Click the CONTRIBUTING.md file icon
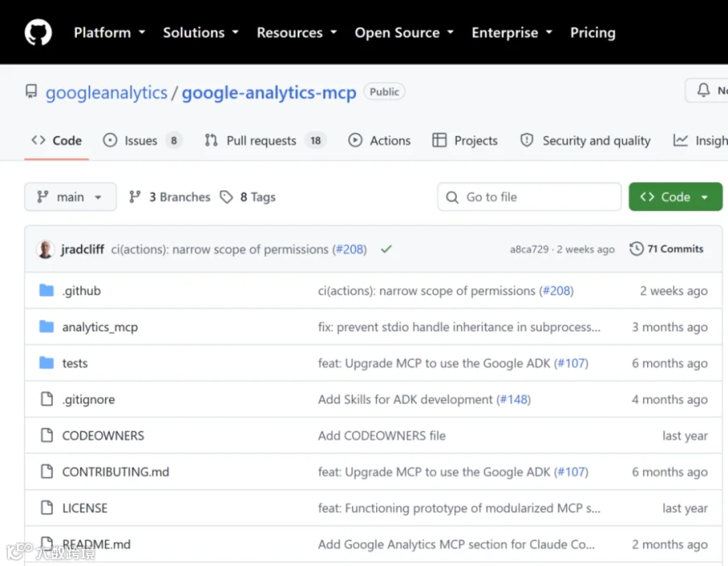Viewport: 728px width, 566px height. pos(47,471)
